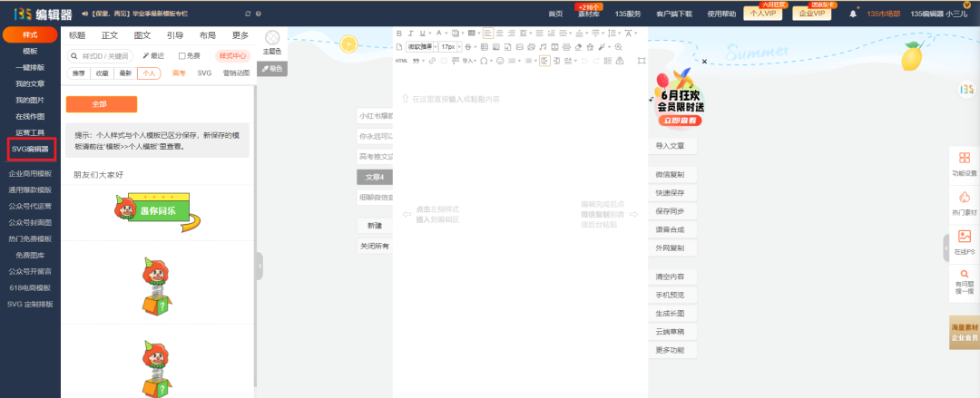Viewport: 980px width, 398px height.
Task: Open 标题 style tab
Action: (77, 35)
